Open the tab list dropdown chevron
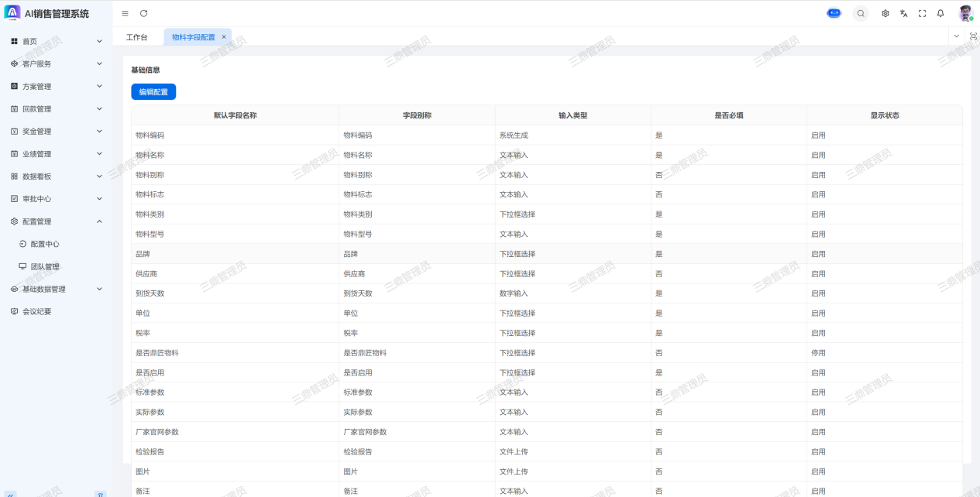Image resolution: width=980 pixels, height=497 pixels. click(956, 36)
